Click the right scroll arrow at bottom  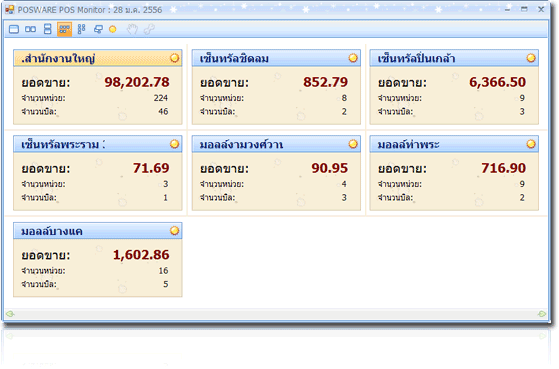tap(542, 314)
